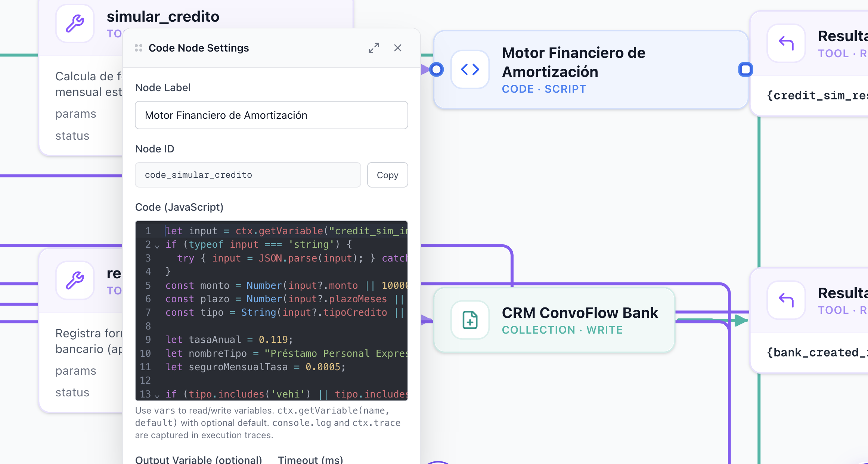The height and width of the screenshot is (464, 868).
Task: Click the Code (JavaScript) label
Action: (179, 207)
